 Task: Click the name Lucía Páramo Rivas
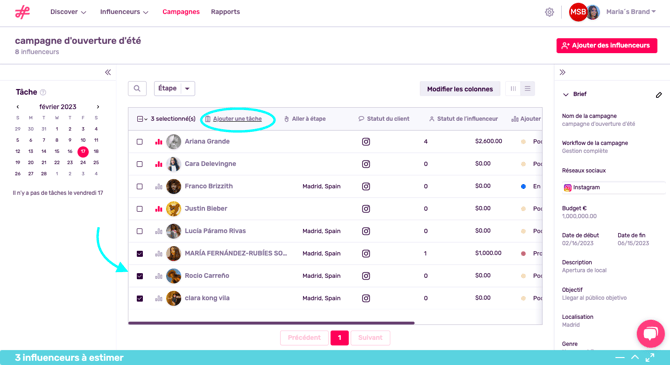pos(215,231)
